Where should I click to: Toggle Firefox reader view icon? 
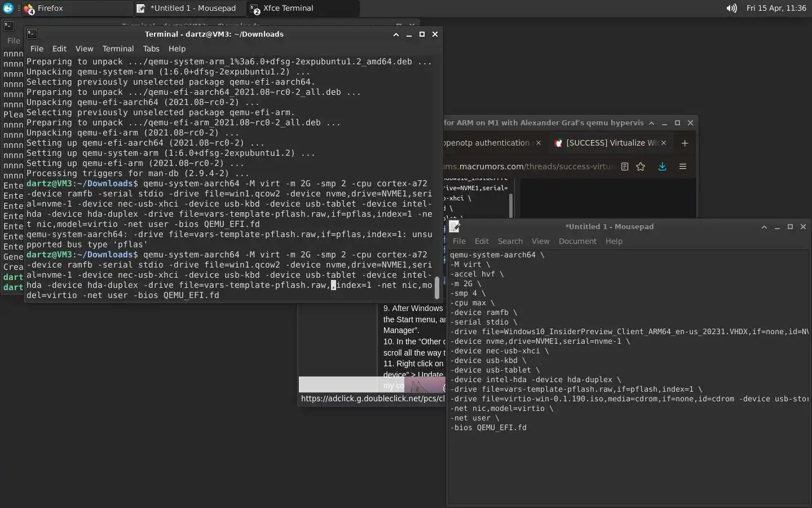(x=625, y=167)
